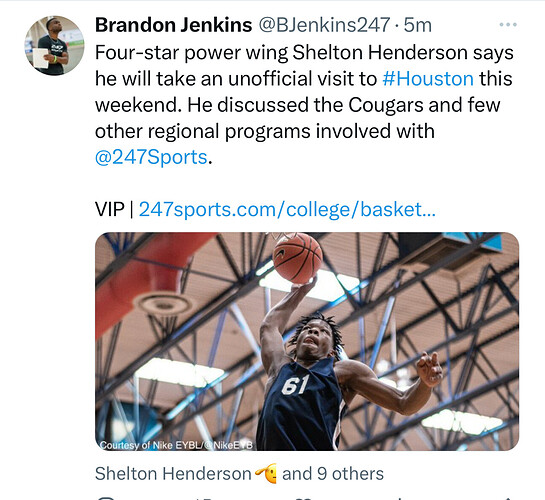
Task: Click the saluting face emoji
Action: click(x=266, y=473)
